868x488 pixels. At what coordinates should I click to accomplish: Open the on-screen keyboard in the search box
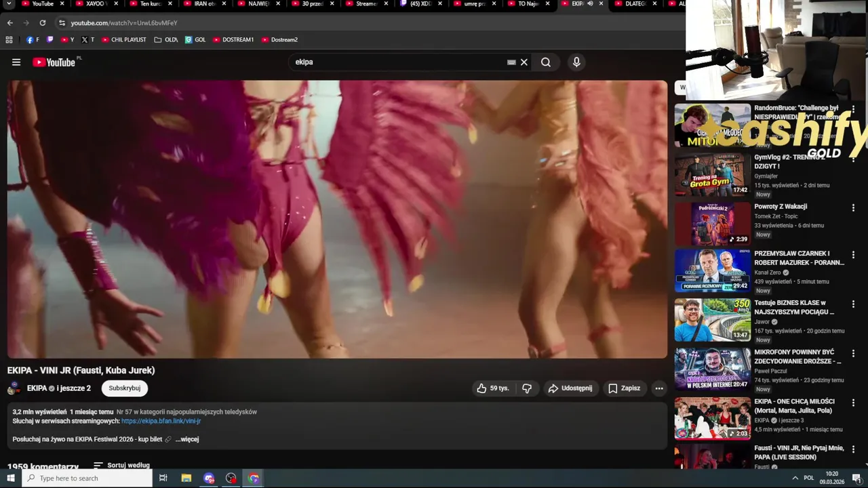coord(511,62)
